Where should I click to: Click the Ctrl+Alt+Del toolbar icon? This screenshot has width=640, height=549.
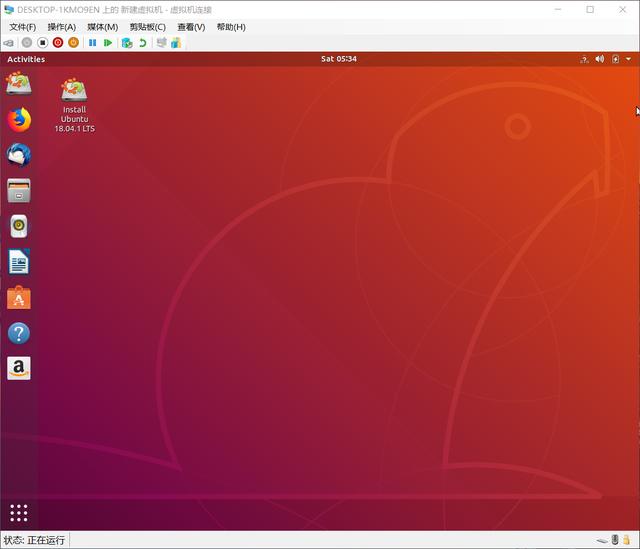click(x=8, y=43)
